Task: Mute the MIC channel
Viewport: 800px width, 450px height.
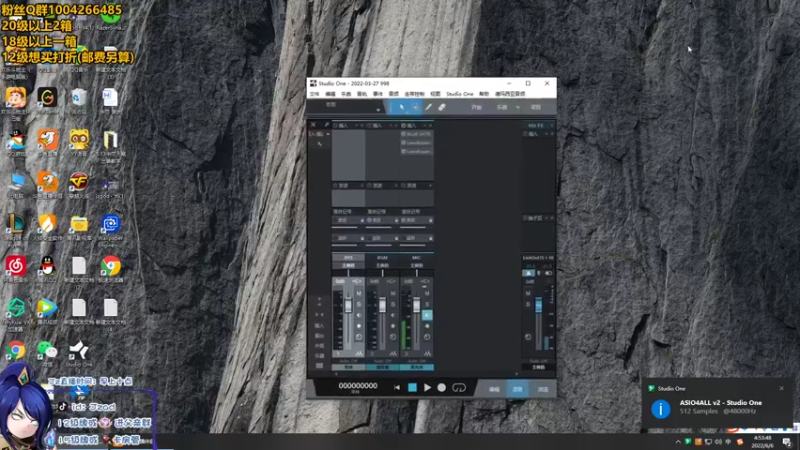Action: [427, 293]
